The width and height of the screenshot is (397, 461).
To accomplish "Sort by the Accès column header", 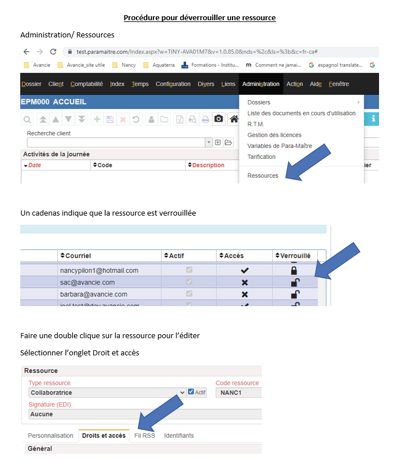I will coord(244,256).
